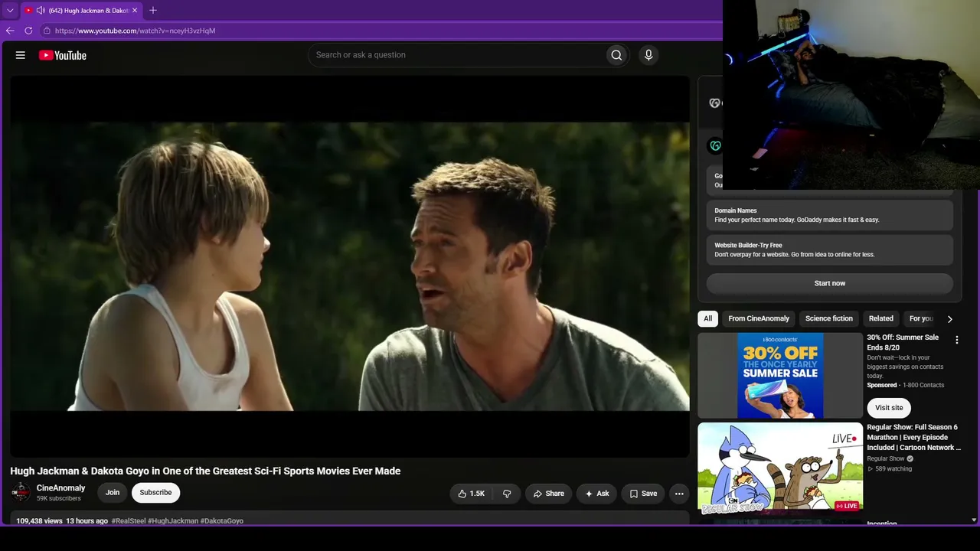Click the "109,438 views" text
Screen dimensions: 980x551
coord(39,521)
